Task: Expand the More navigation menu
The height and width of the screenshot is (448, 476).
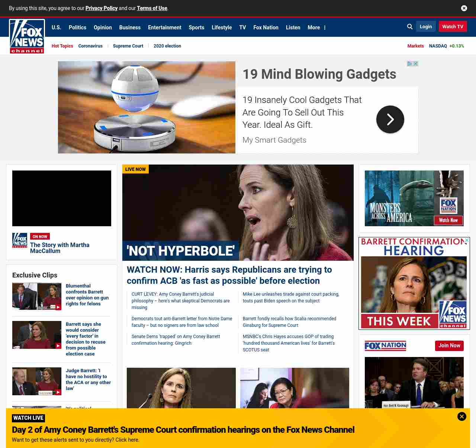Action: click(x=316, y=27)
